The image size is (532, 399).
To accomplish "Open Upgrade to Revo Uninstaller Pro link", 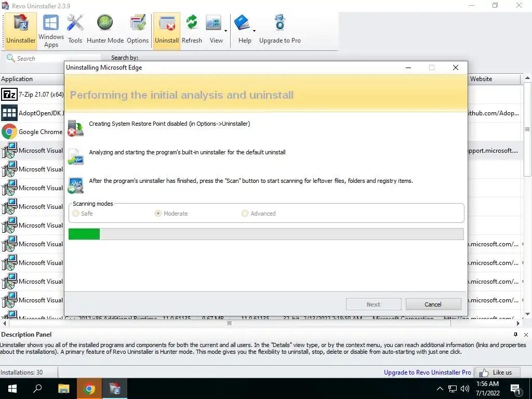I will (x=428, y=372).
